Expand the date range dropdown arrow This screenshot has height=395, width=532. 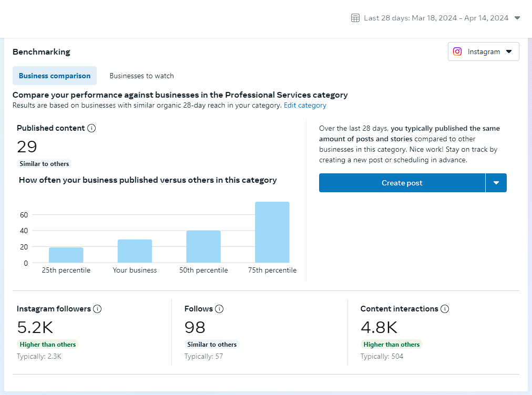click(517, 18)
